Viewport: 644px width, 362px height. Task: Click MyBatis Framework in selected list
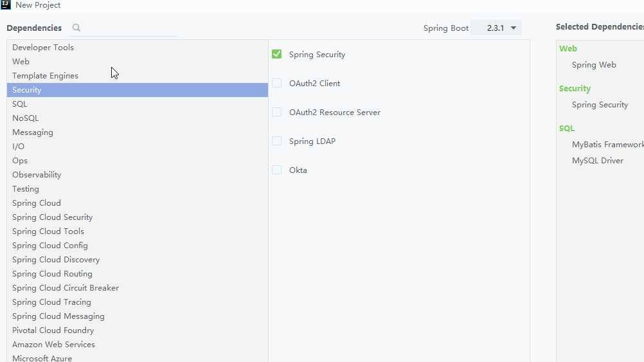click(607, 145)
